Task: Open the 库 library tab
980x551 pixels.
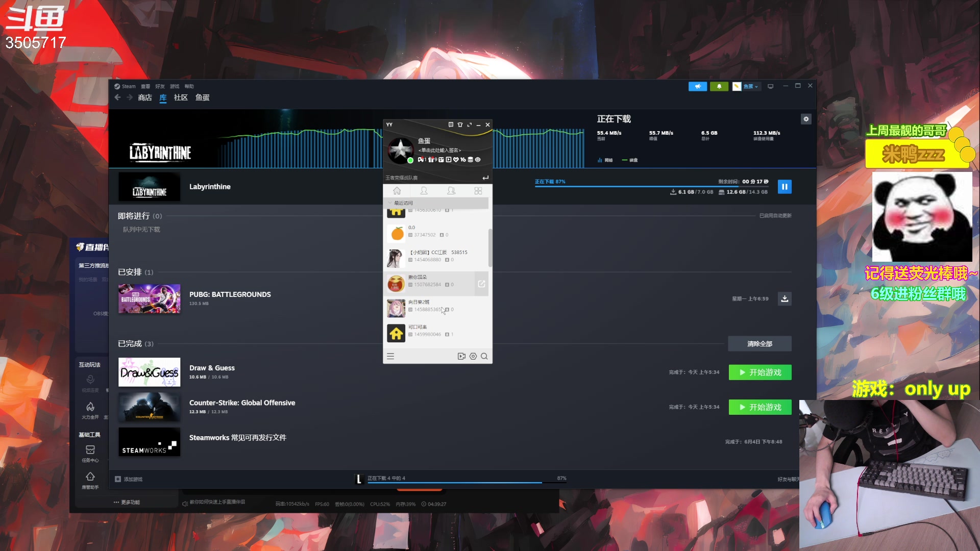Action: 163,97
